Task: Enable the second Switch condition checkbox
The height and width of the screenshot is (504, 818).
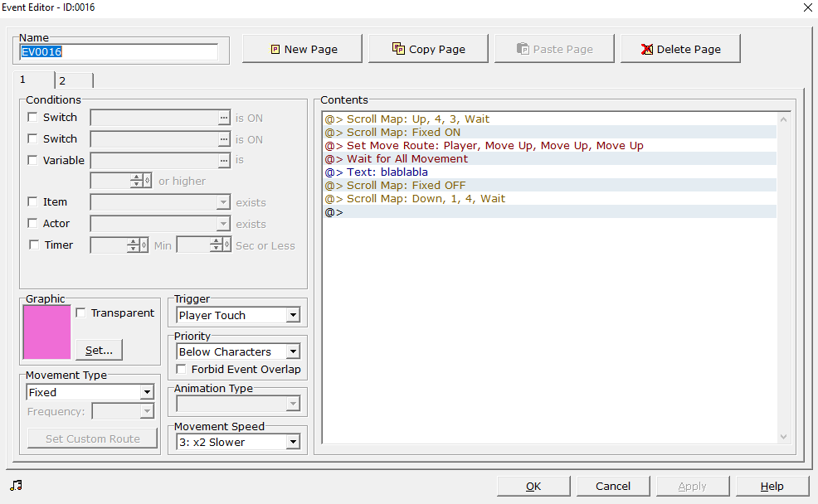Action: [32, 138]
